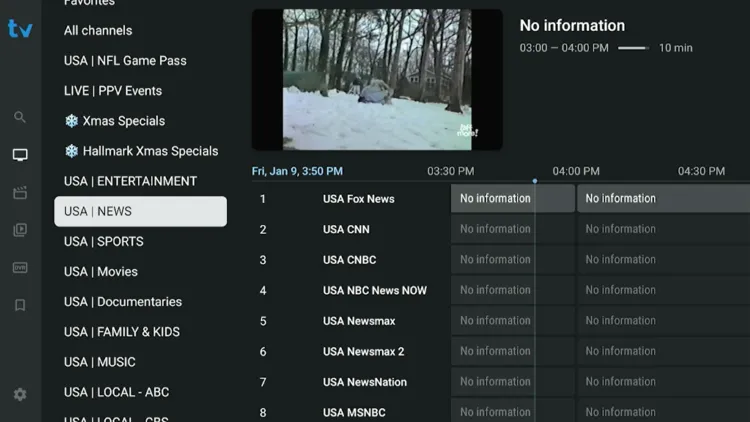Click the 04:00 PM timeline label
The image size is (750, 422).
click(x=576, y=171)
